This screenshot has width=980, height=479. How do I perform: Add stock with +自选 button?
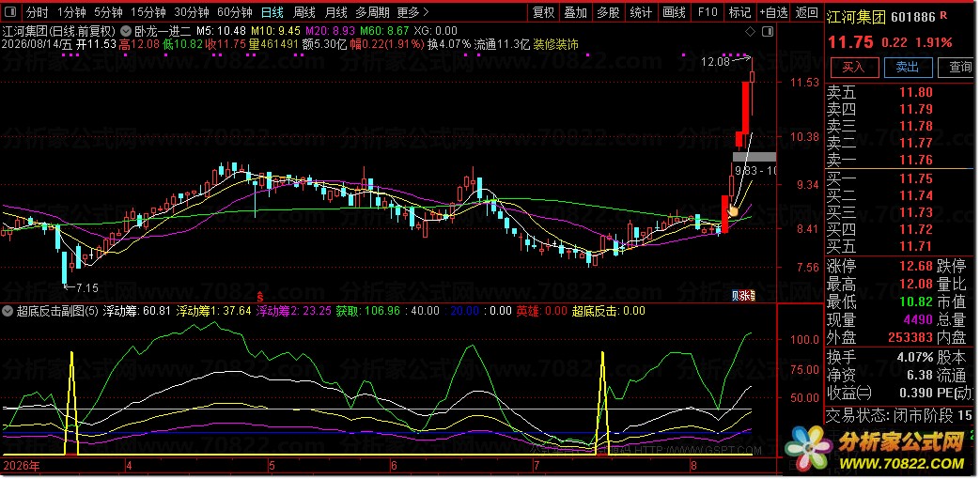tap(773, 12)
